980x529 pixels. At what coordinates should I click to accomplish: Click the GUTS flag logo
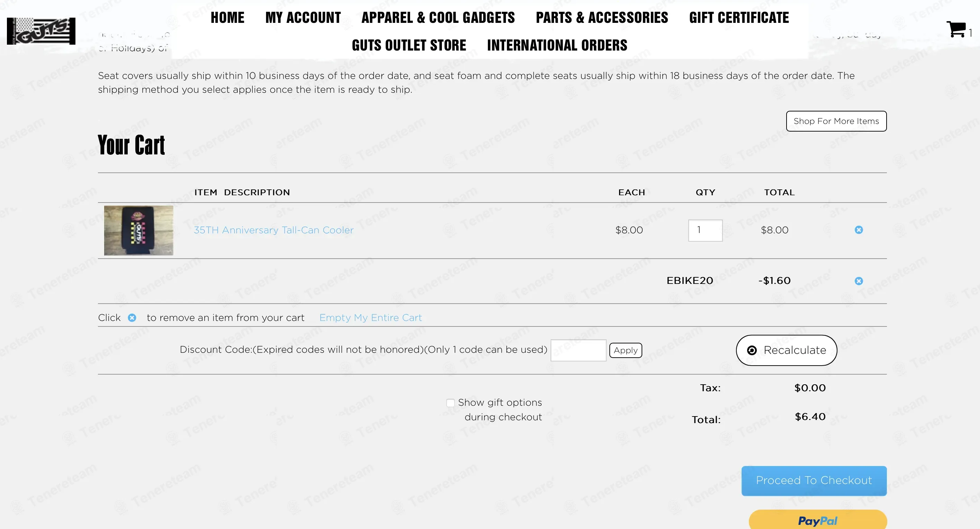[41, 31]
